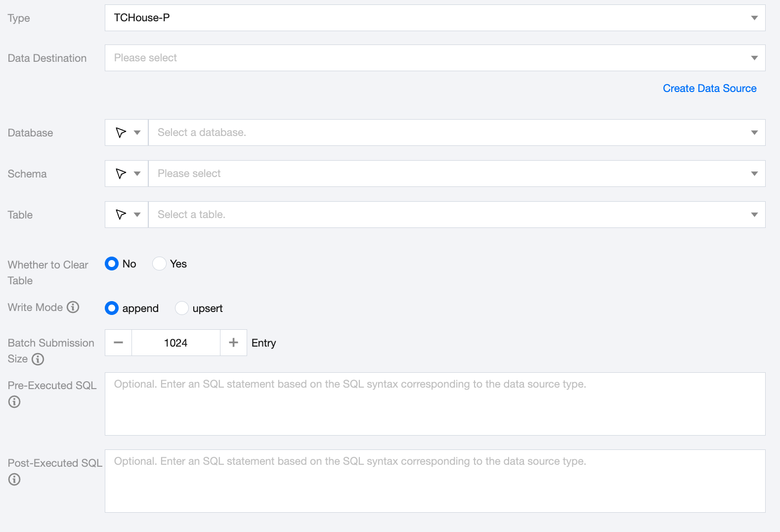Decrease batch size with minus button
The image size is (780, 532).
point(119,343)
